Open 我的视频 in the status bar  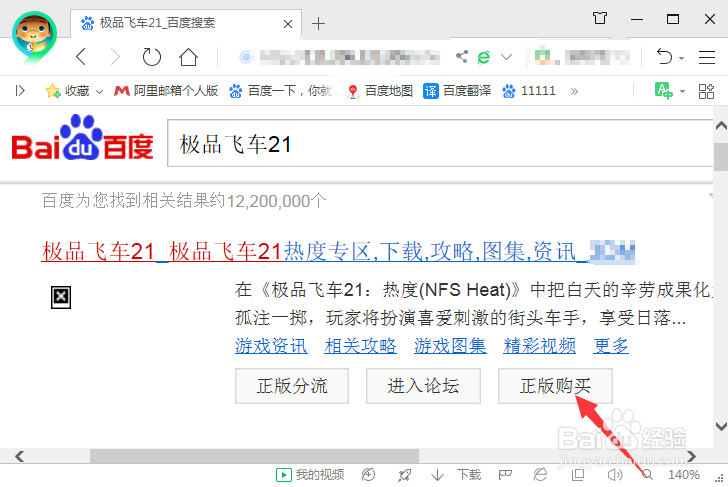(x=310, y=474)
